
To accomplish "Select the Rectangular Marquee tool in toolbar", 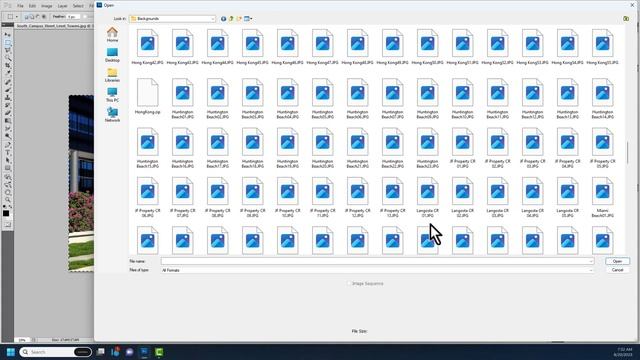I will [x=7, y=42].
